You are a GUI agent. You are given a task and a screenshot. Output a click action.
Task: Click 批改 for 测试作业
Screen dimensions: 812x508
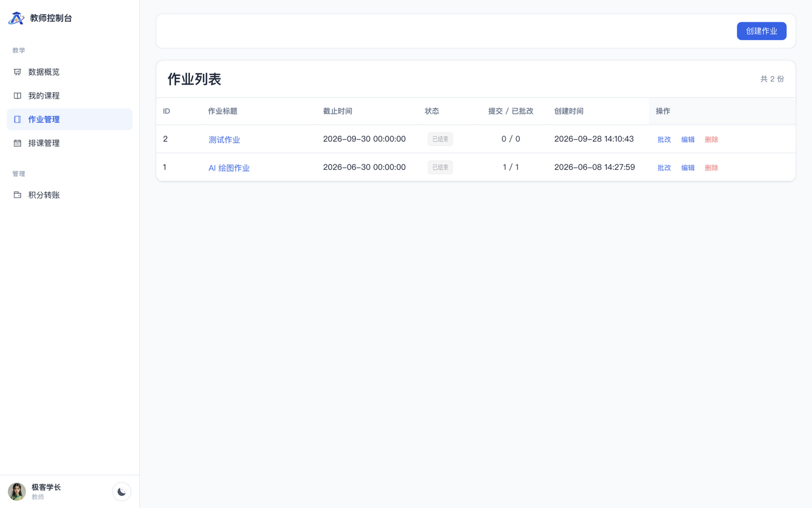664,139
